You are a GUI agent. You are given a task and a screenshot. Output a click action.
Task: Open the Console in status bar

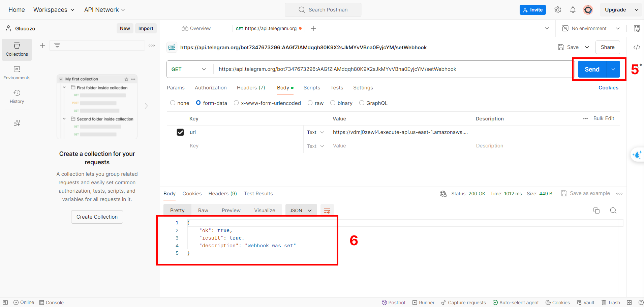click(x=52, y=303)
